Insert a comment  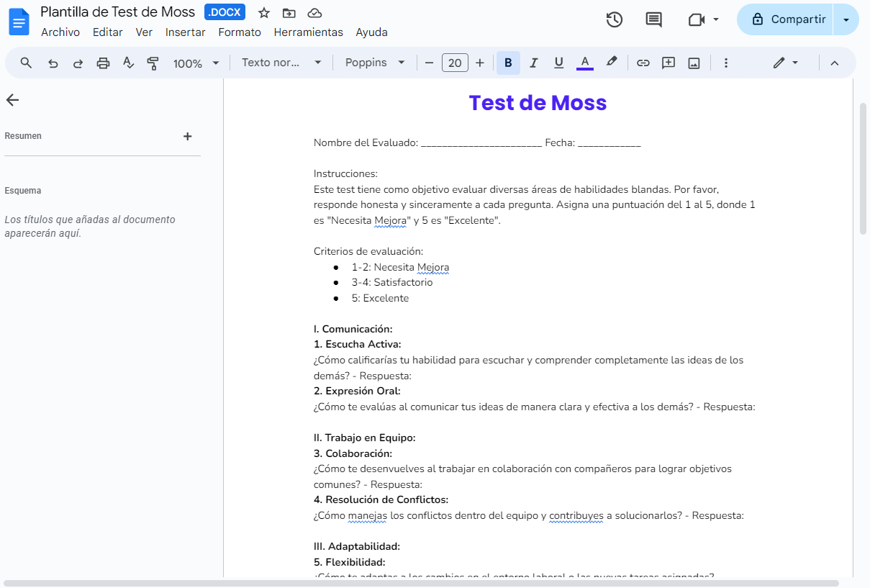[x=668, y=63]
